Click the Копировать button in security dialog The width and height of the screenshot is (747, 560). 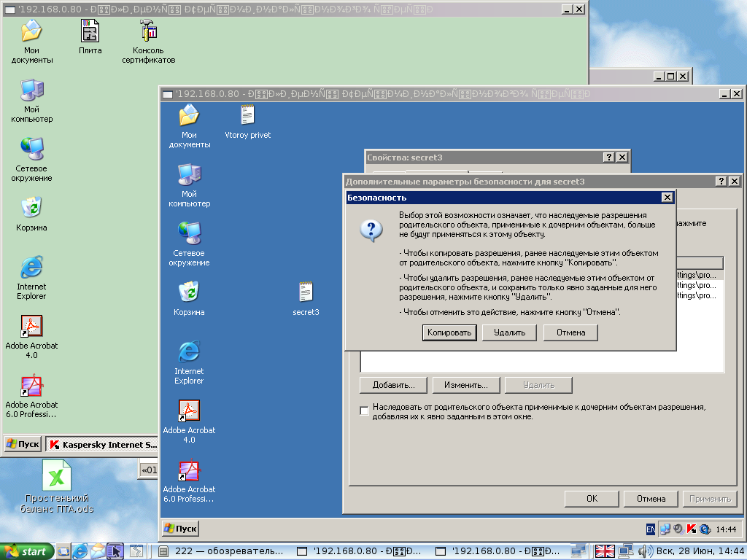449,332
